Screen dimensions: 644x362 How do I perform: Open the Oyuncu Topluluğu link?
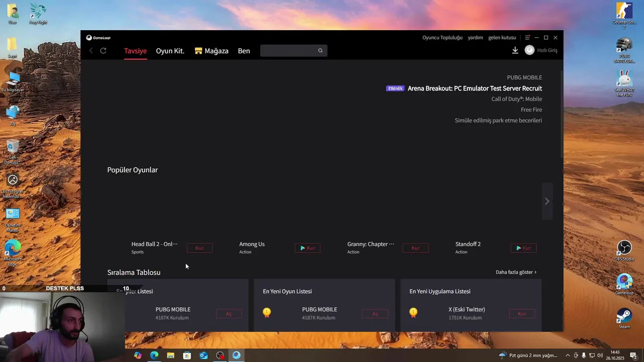442,38
